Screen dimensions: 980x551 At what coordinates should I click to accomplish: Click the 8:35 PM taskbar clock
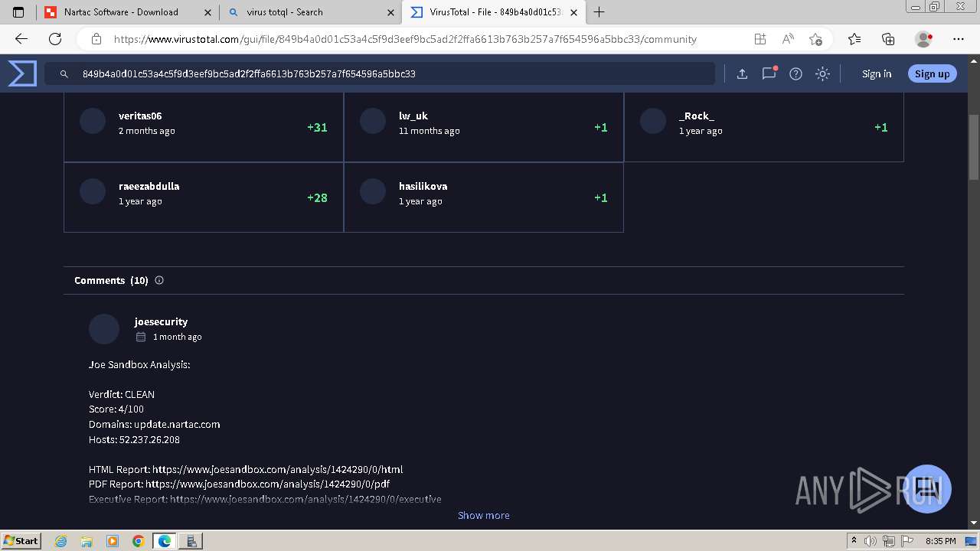pos(940,541)
